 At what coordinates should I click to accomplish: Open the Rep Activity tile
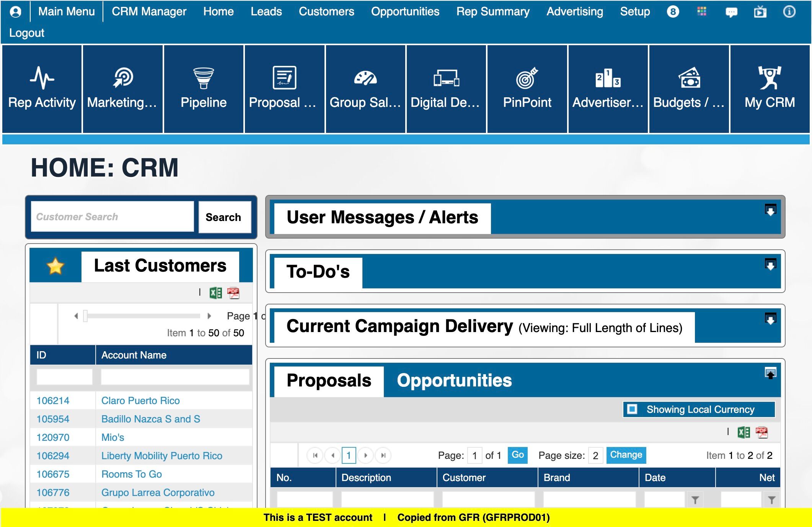click(x=42, y=89)
